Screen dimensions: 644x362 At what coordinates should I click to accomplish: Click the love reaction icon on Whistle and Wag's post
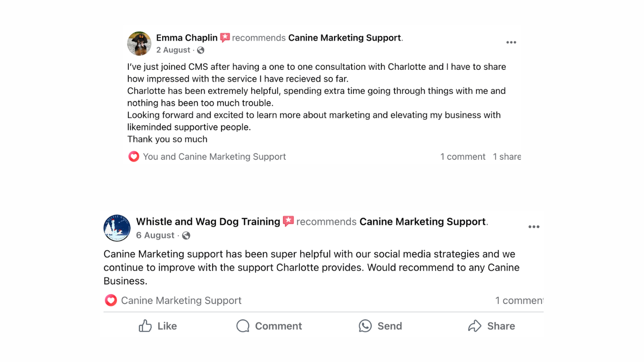coord(110,300)
